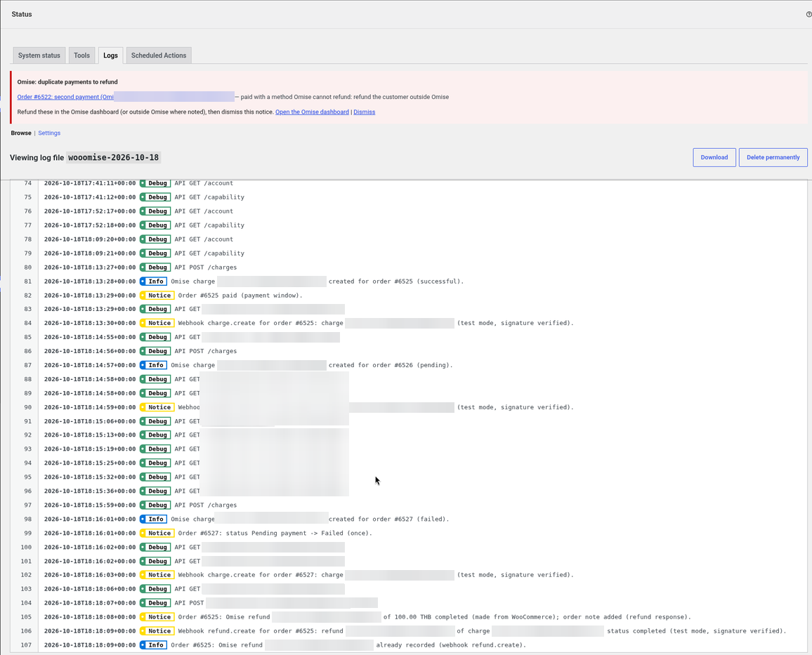This screenshot has height=655, width=812.
Task: Click the Status page heading
Action: (22, 14)
